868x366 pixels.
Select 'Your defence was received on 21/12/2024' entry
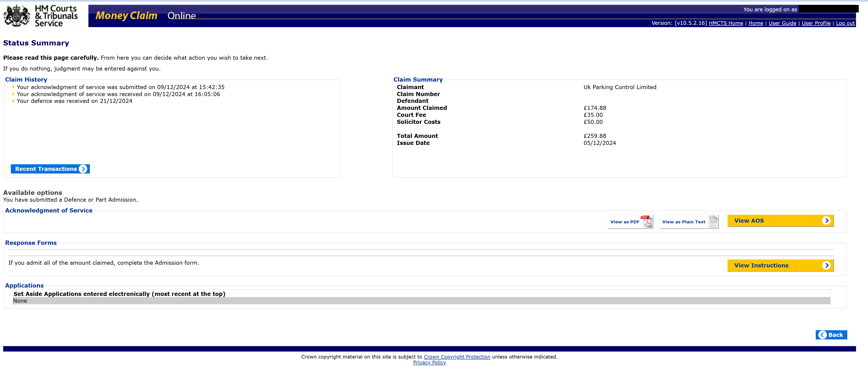coord(74,101)
